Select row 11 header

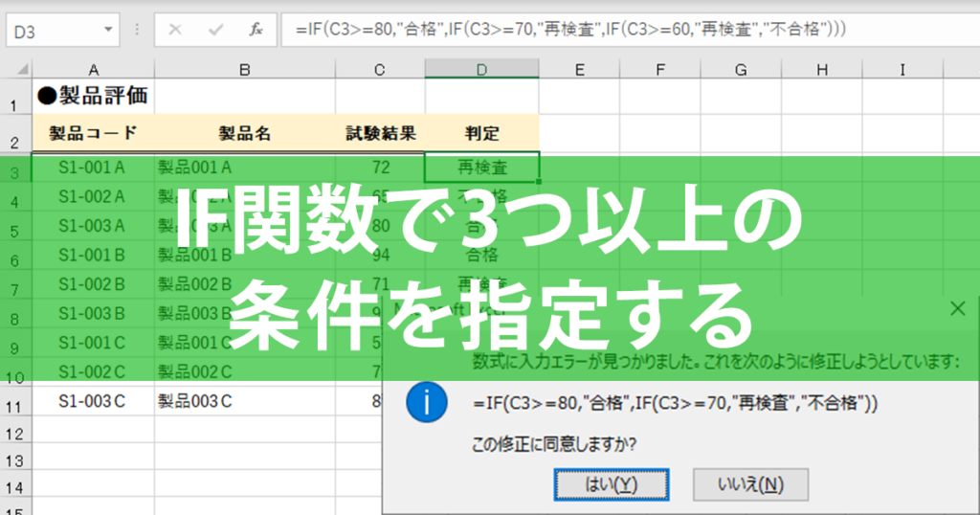15,401
